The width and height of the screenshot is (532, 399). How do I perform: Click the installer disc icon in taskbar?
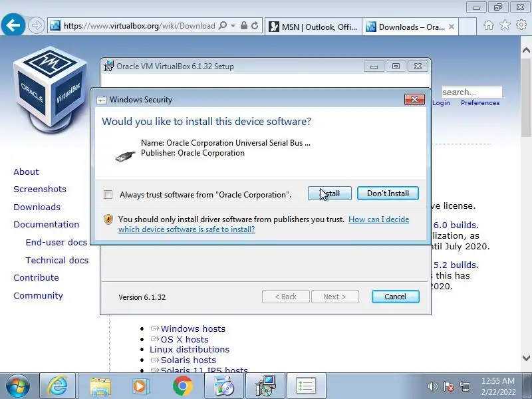[x=224, y=386]
